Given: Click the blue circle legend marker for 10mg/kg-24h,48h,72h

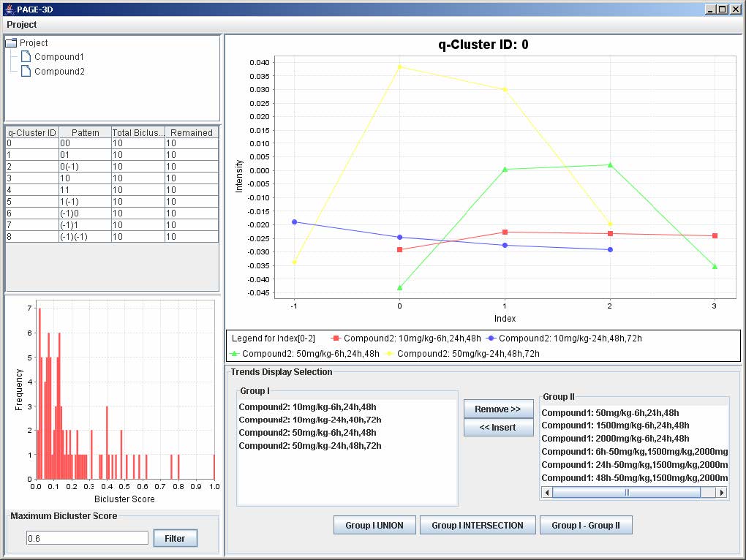Looking at the screenshot, I should (491, 338).
